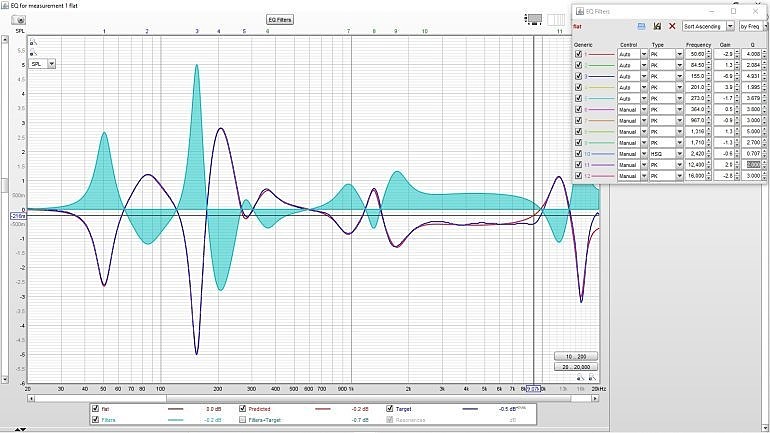Maximize the EQ Filters window
The height and width of the screenshot is (433, 770).
(x=734, y=11)
